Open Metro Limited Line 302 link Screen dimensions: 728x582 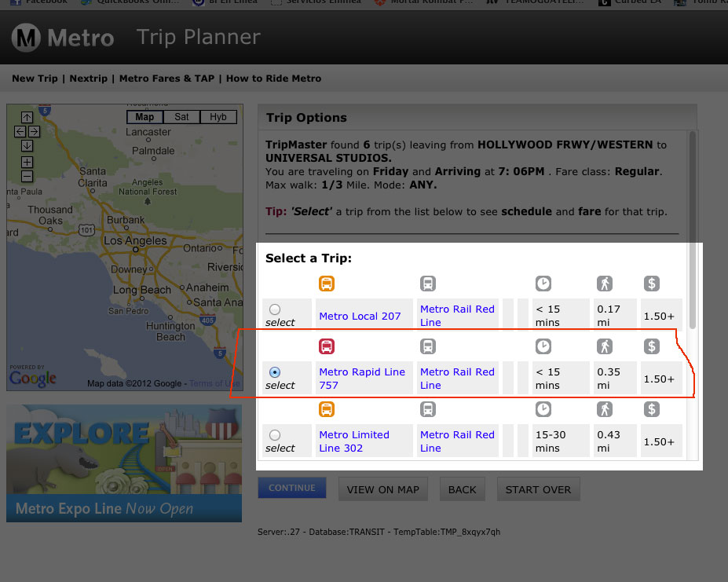(x=354, y=441)
